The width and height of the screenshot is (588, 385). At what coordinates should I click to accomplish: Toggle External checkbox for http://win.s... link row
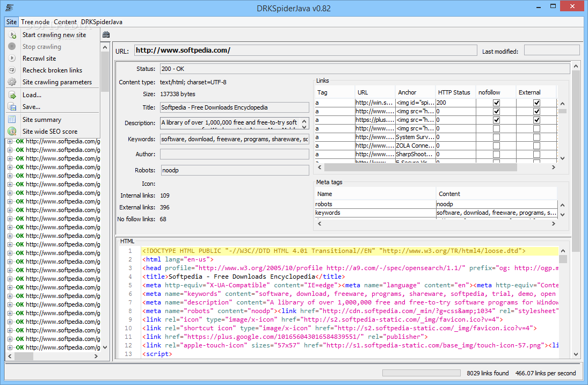point(536,103)
